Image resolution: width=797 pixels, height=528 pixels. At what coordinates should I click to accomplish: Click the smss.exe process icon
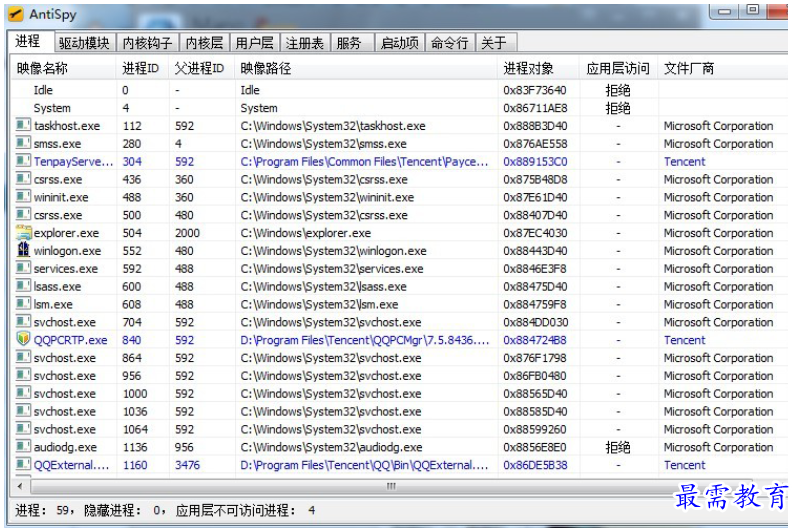(x=23, y=143)
